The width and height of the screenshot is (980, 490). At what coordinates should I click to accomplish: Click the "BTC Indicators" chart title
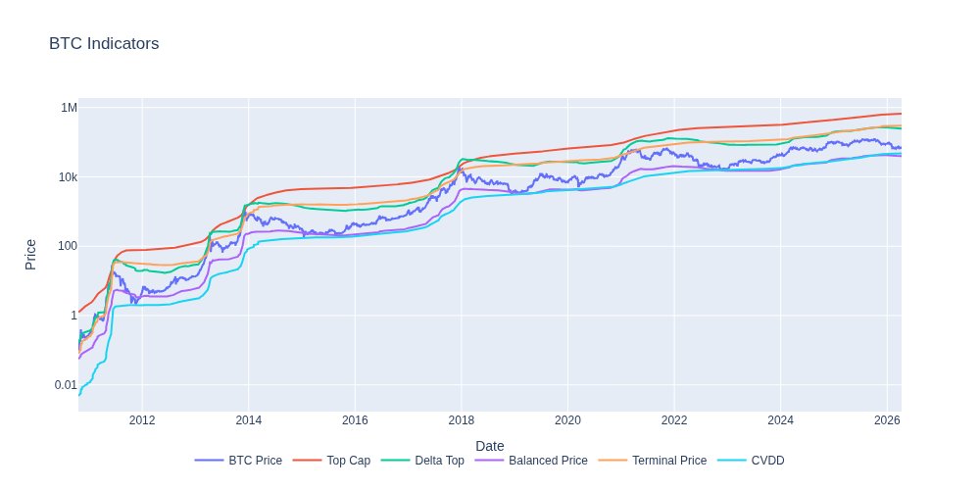click(x=104, y=44)
